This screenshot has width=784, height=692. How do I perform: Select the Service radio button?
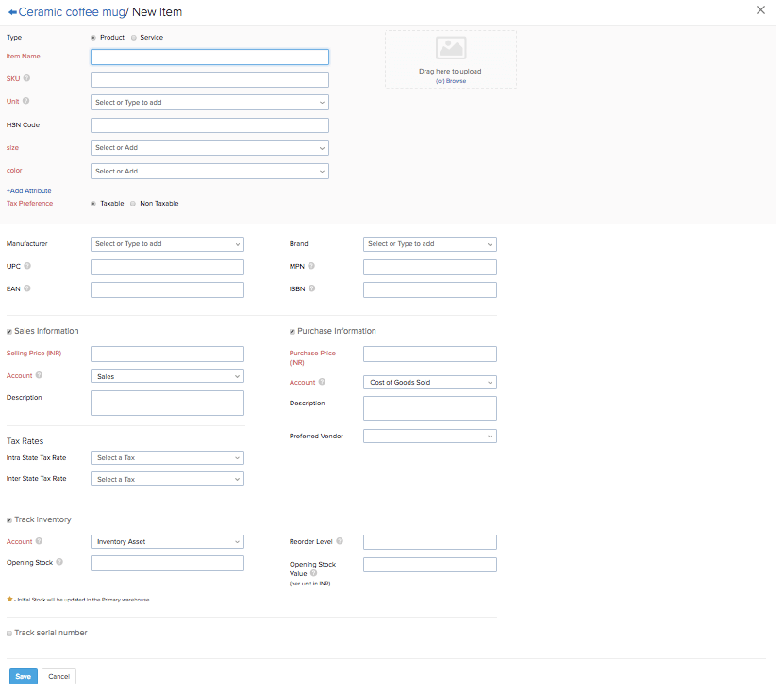133,36
